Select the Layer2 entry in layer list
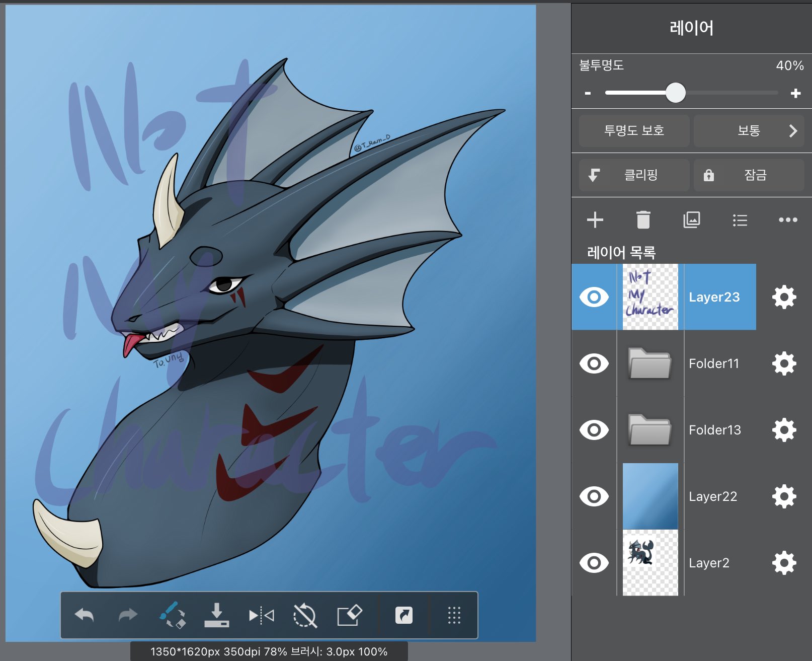812x661 pixels. pyautogui.click(x=708, y=563)
